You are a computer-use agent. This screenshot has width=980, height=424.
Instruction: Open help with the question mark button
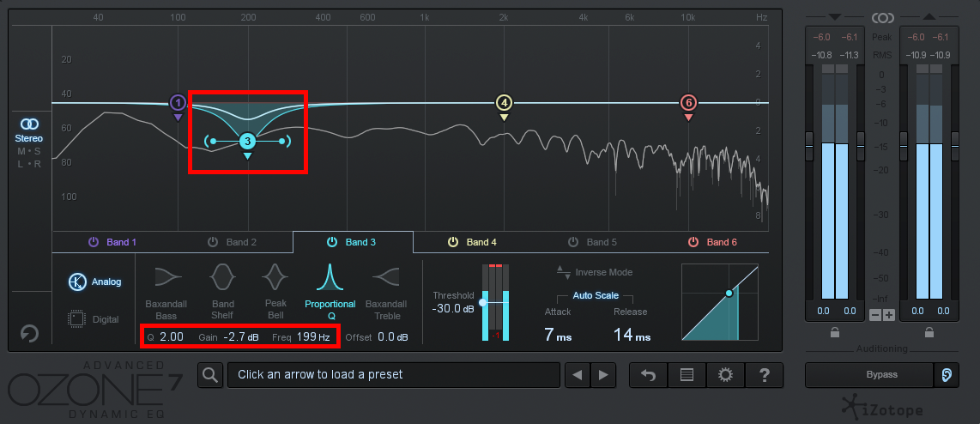[x=764, y=375]
